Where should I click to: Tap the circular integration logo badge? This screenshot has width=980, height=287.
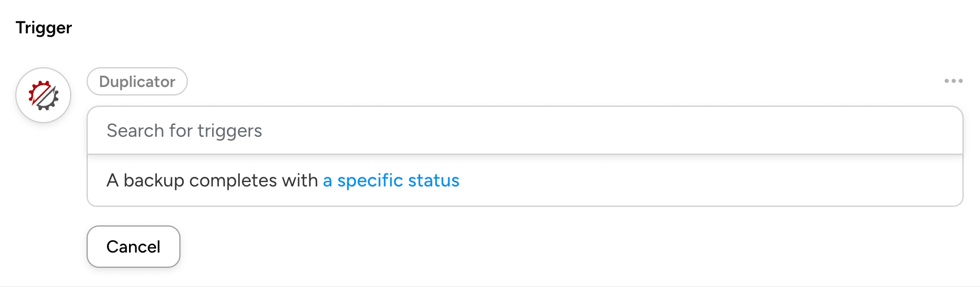(x=44, y=95)
